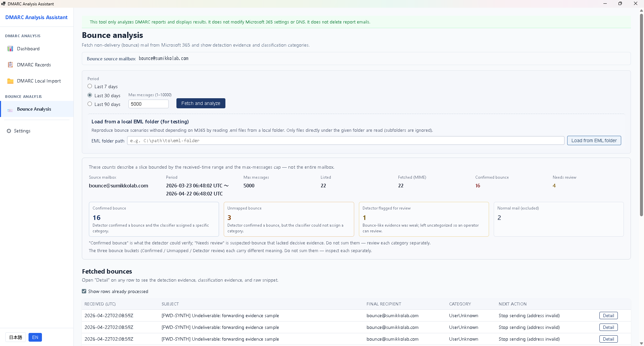Restore down the application window
The width and height of the screenshot is (644, 346).
point(620,4)
